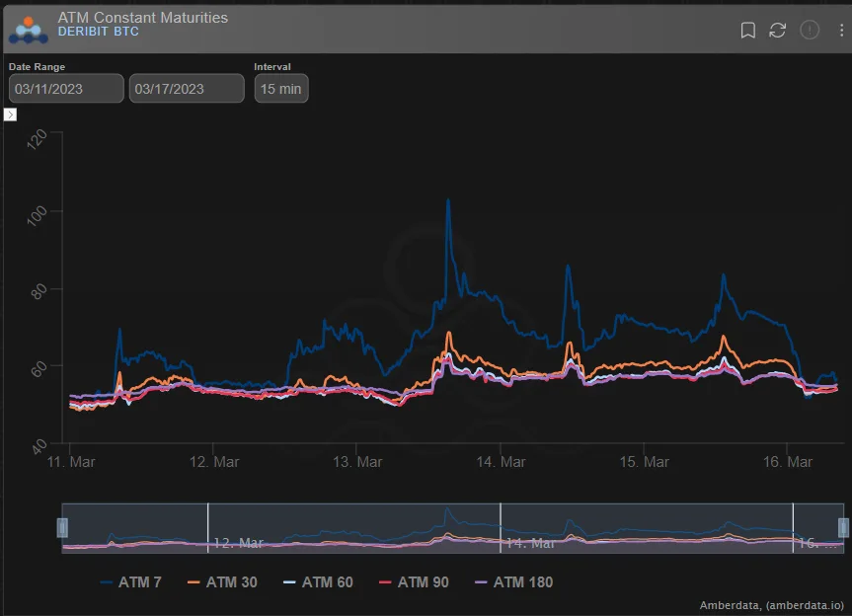Toggle the ATM 30 series in legend
Image resolution: width=852 pixels, height=616 pixels.
222,582
